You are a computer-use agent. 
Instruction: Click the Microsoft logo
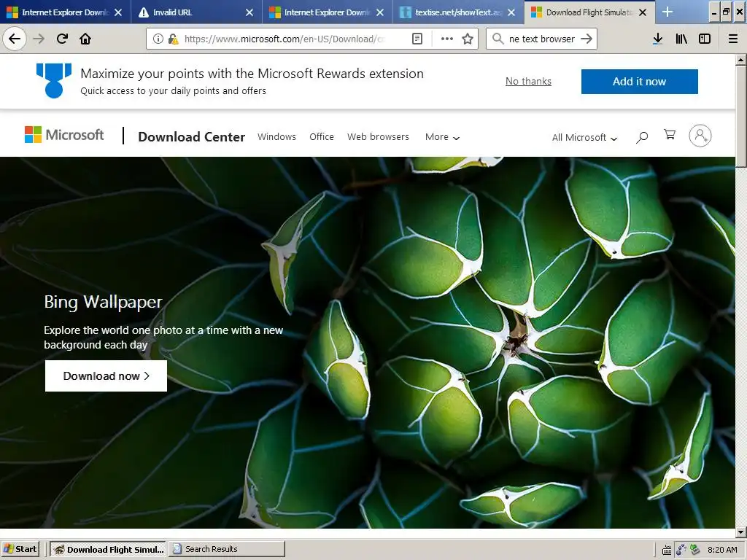point(64,135)
